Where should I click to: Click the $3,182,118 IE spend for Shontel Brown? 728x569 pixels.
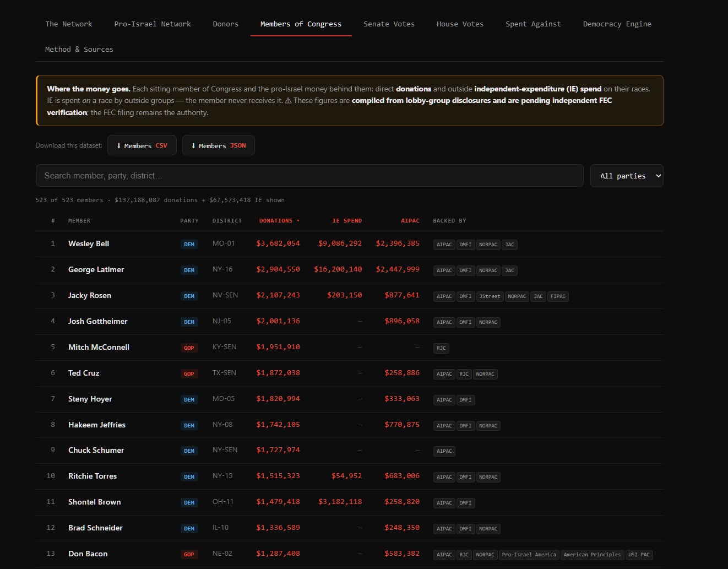(x=340, y=502)
